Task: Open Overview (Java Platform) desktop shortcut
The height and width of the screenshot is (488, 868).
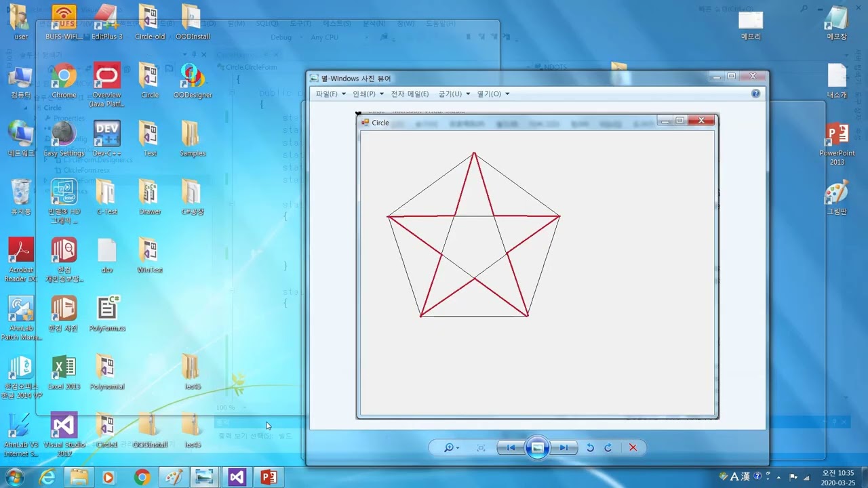Action: (x=107, y=85)
